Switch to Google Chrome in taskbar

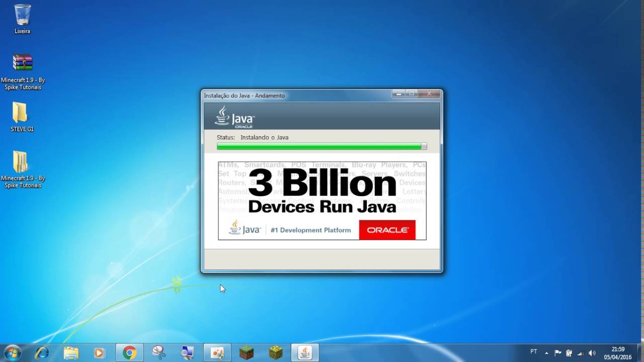tap(130, 353)
